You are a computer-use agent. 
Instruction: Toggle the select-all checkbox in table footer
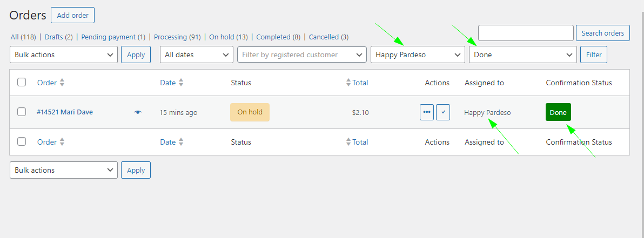tap(22, 142)
